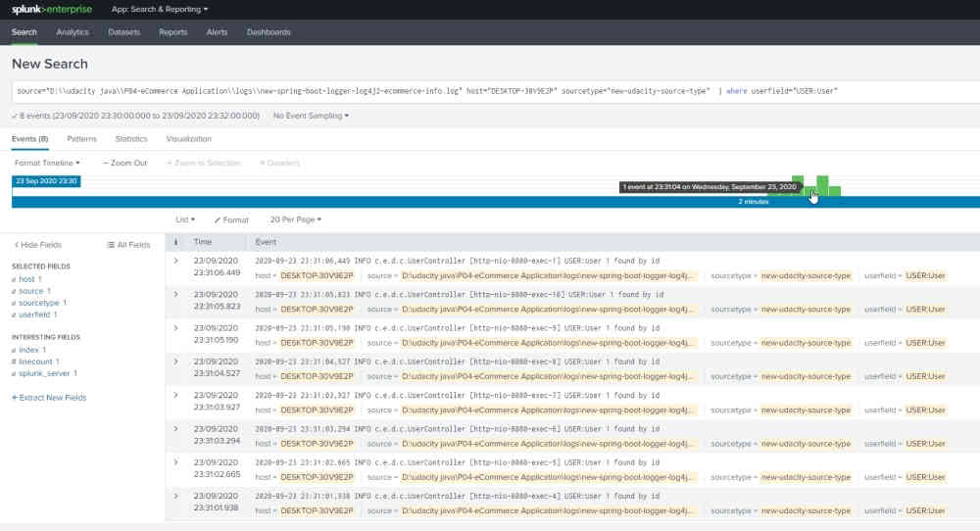Expand the event at 23:31:05.190

175,328
